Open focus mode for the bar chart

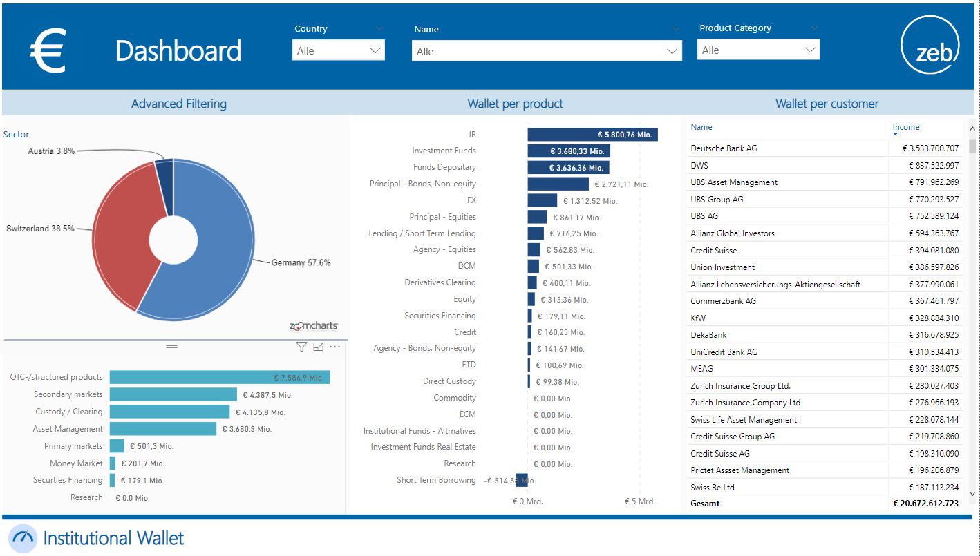pos(318,347)
